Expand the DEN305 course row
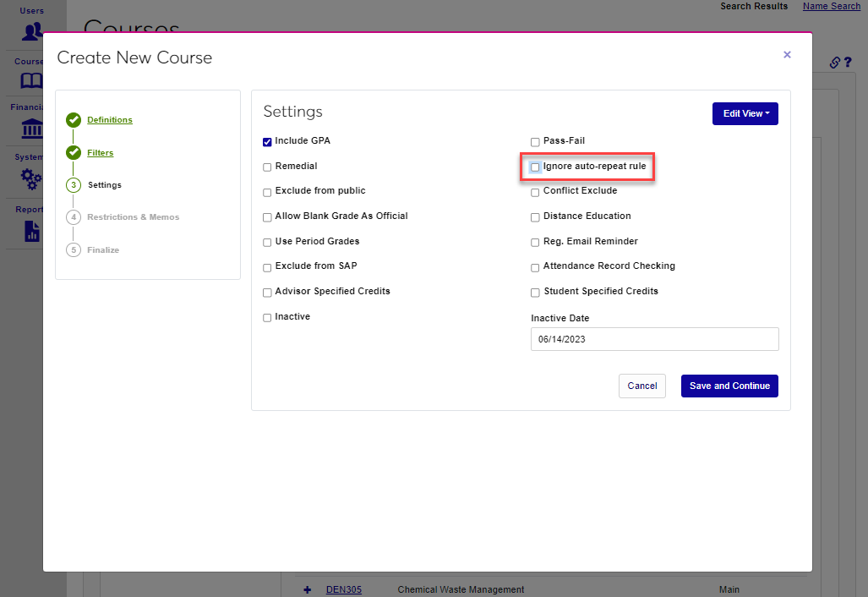 (307, 589)
